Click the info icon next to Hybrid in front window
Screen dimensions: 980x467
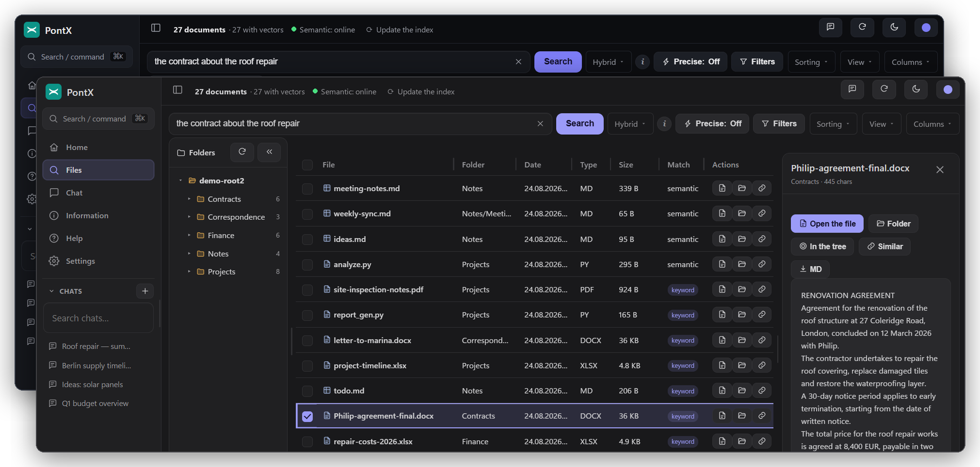coord(664,124)
